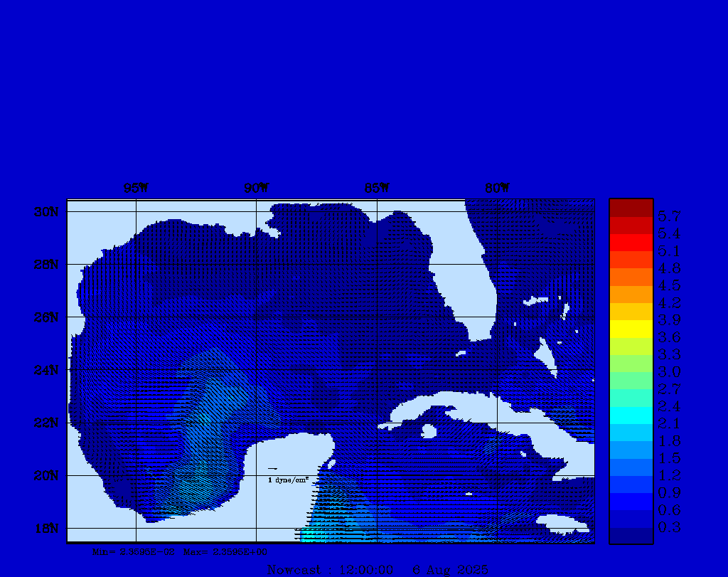
Task: Click the 95W longitude label
Action: (x=136, y=189)
